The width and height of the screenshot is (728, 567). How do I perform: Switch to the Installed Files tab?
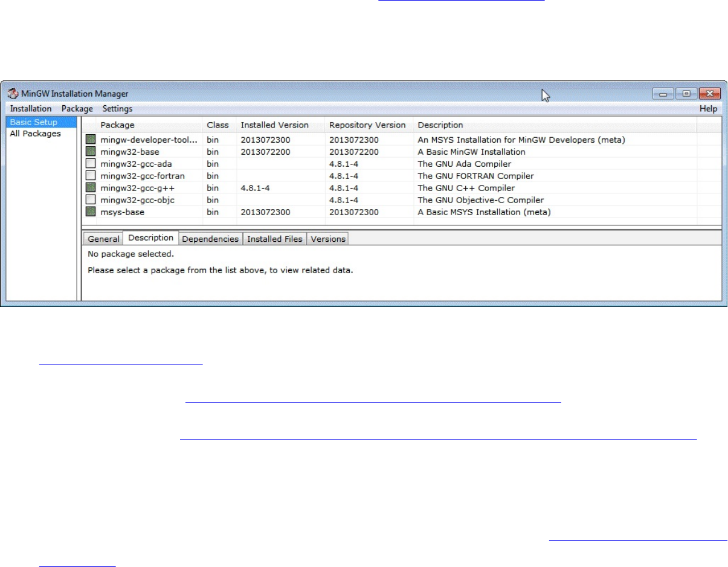tap(275, 239)
